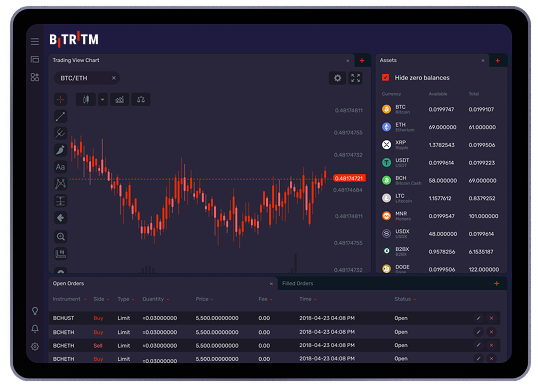The image size is (538, 387).
Task: Edit the BCHETH Sell order with the pencil icon
Action: (x=478, y=345)
